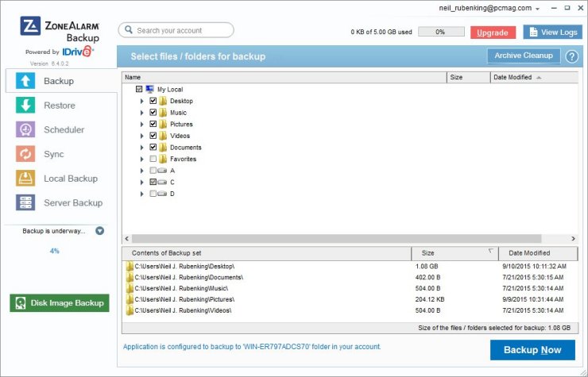Click the IDrive logo
Screen dimensions: 588x377
tap(78, 52)
